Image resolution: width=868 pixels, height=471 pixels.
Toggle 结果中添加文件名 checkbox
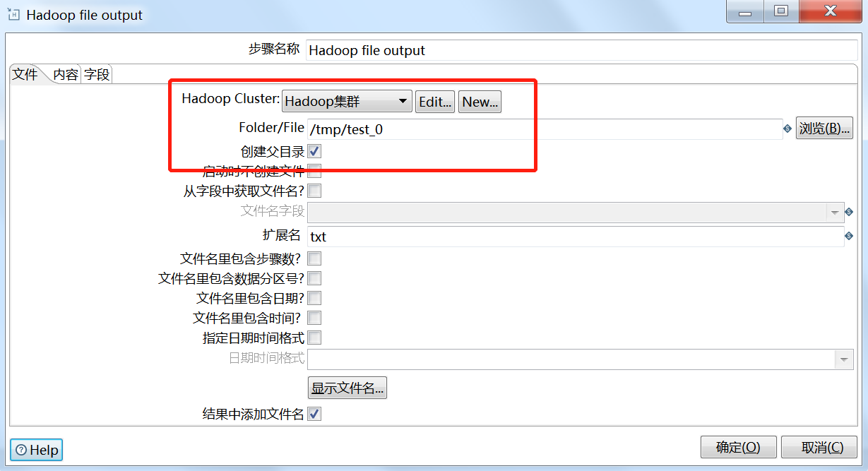[x=314, y=414]
